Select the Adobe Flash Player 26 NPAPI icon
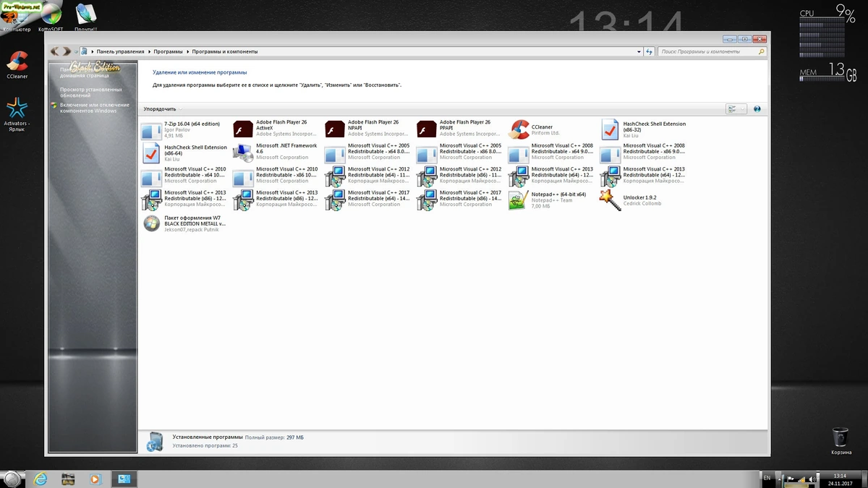This screenshot has width=868, height=488. [x=335, y=130]
